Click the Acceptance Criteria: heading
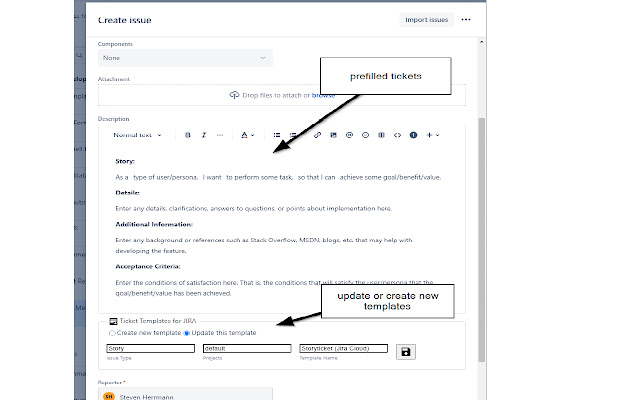Viewport: 640px width, 400px height. pyautogui.click(x=148, y=267)
